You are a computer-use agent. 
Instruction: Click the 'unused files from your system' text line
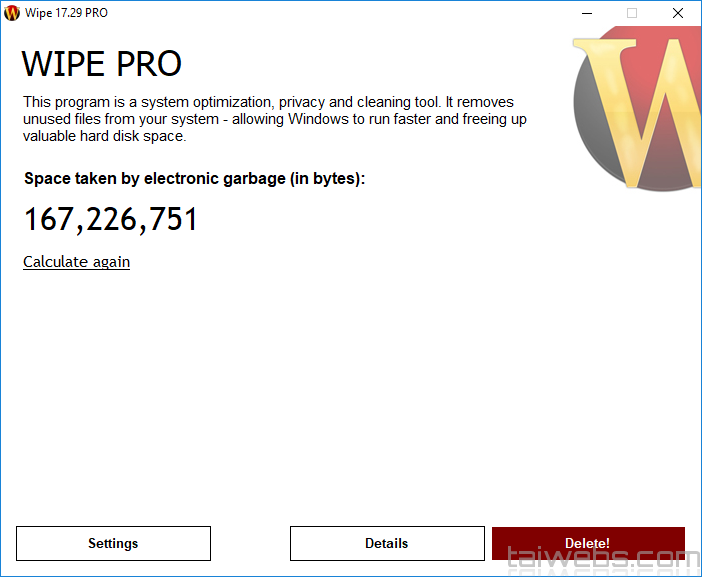click(x=275, y=119)
